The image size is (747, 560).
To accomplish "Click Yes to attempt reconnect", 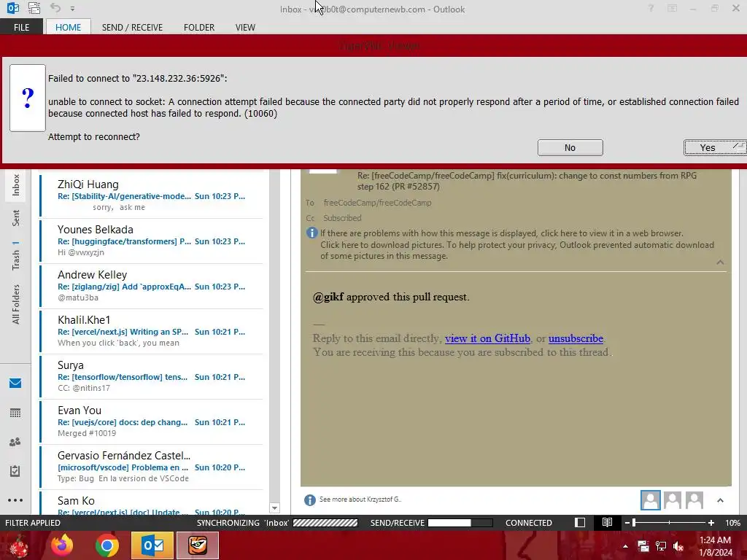I will pos(715,147).
